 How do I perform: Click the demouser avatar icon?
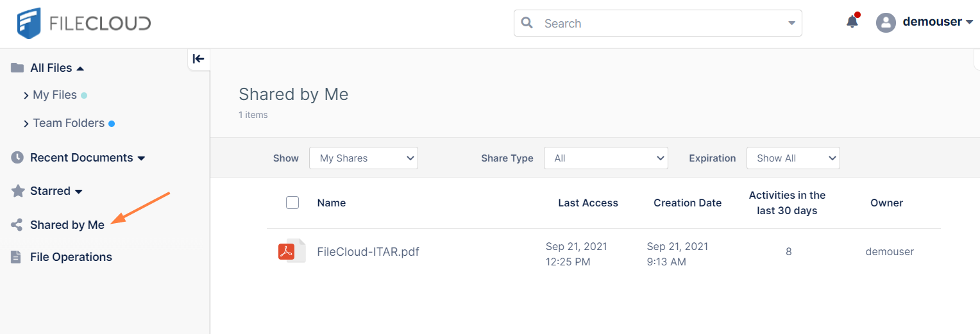[x=886, y=23]
